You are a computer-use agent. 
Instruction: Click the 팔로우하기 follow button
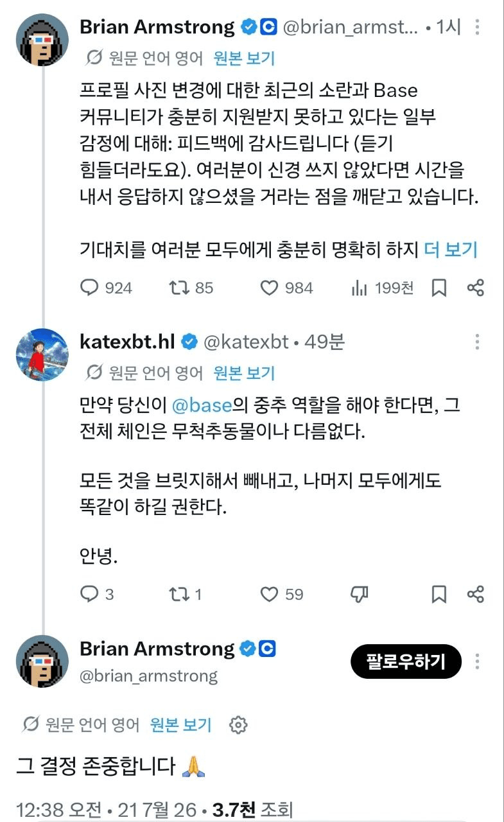pyautogui.click(x=406, y=661)
